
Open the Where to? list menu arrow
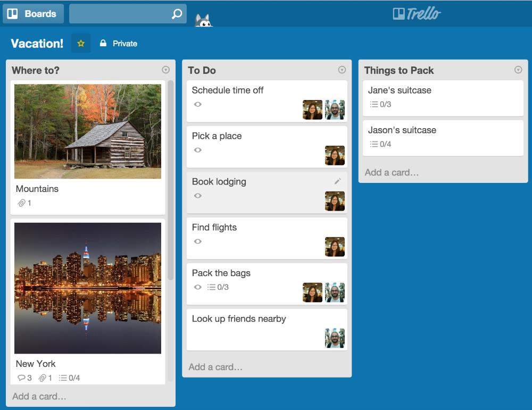[x=165, y=70]
